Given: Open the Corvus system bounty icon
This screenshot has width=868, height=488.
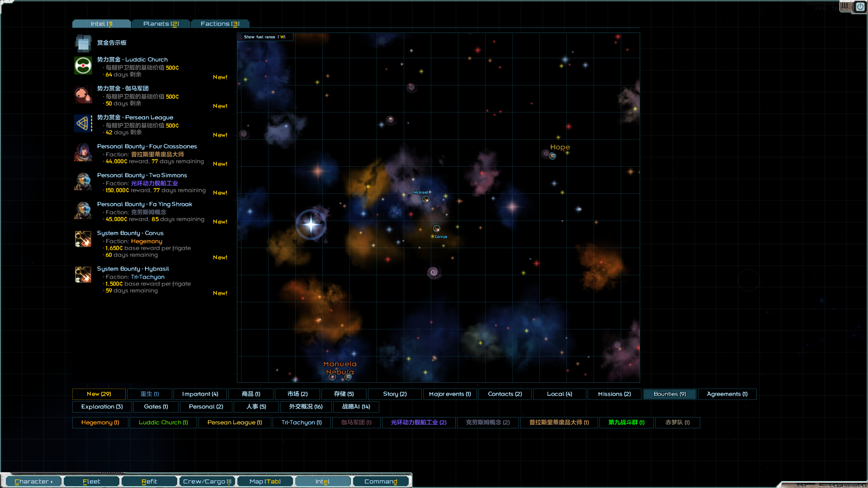Looking at the screenshot, I should point(83,239).
